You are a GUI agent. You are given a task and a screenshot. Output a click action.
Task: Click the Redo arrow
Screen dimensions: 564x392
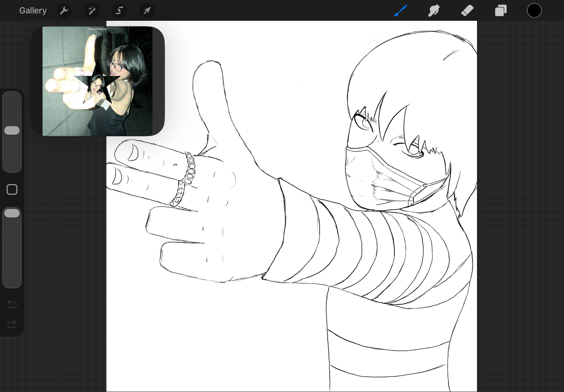click(x=12, y=324)
